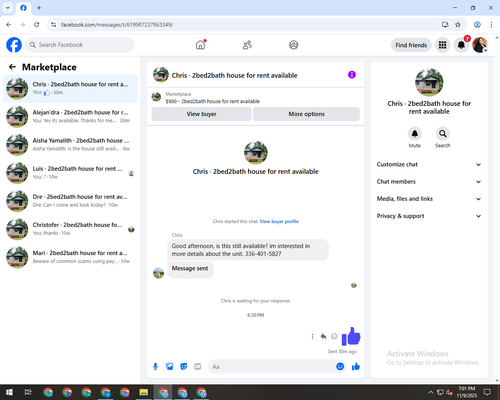Open the Christofer conversation
The width and height of the screenshot is (500, 400).
70,229
